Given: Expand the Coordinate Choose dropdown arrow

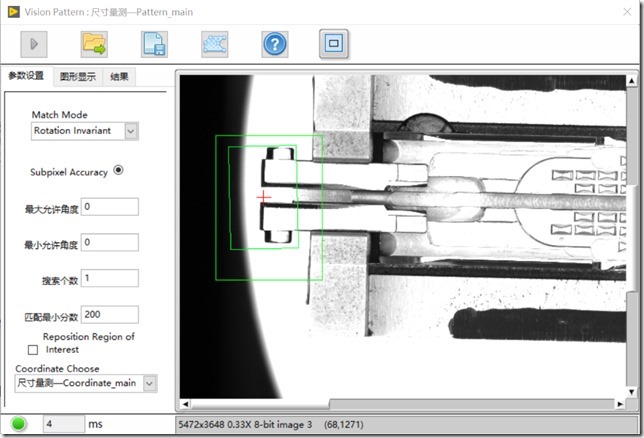Looking at the screenshot, I should point(150,384).
